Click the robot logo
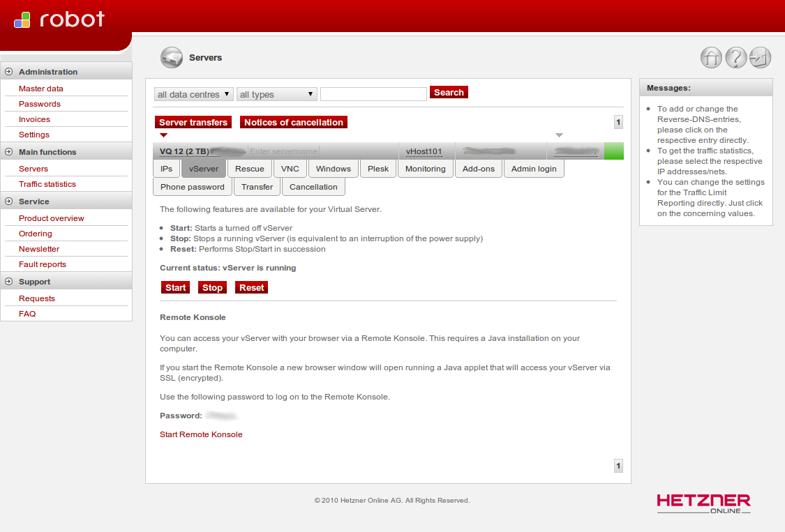 click(59, 20)
